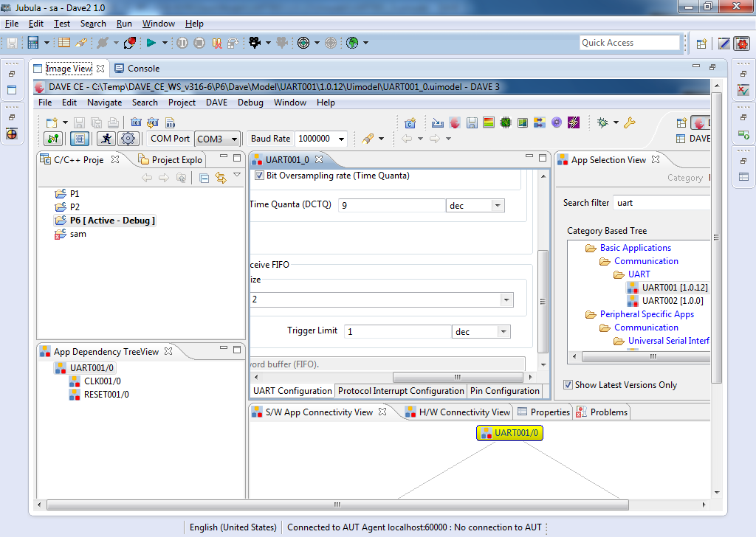This screenshot has width=756, height=537.
Task: Open the Properties tab
Action: pos(544,412)
